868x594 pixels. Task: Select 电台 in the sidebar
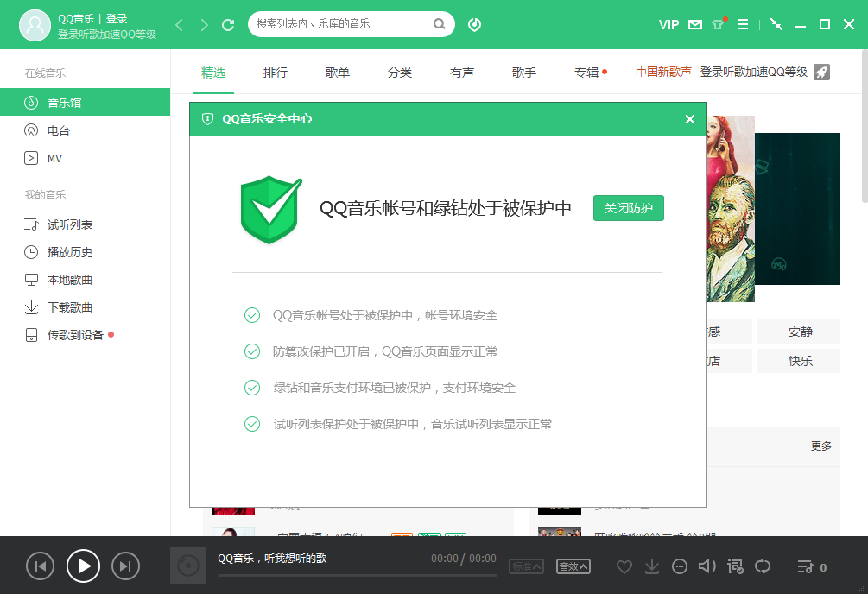coord(86,130)
